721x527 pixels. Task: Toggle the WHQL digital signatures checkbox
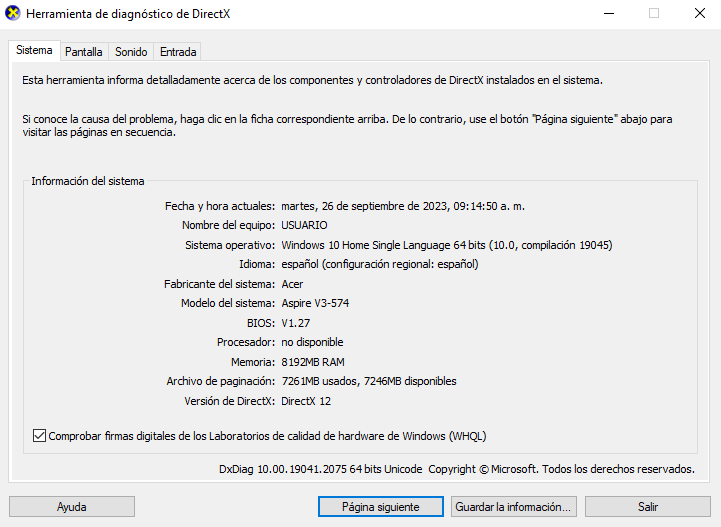[40, 435]
